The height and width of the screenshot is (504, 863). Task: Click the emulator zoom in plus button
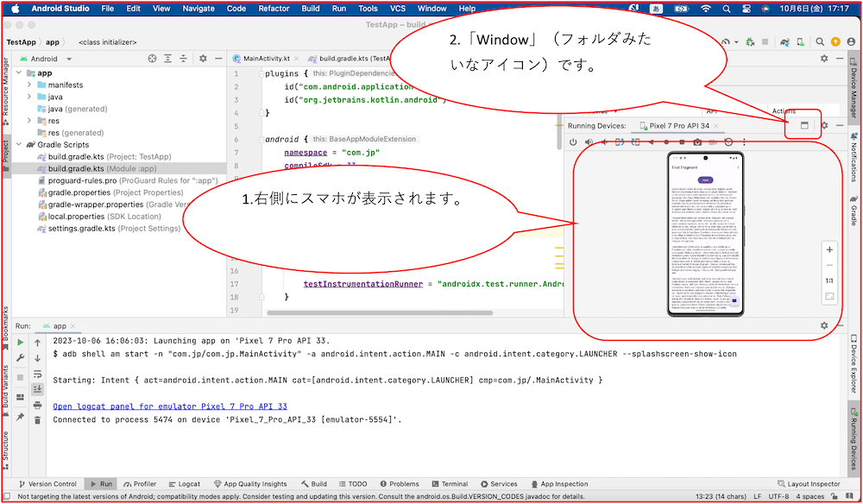[829, 249]
